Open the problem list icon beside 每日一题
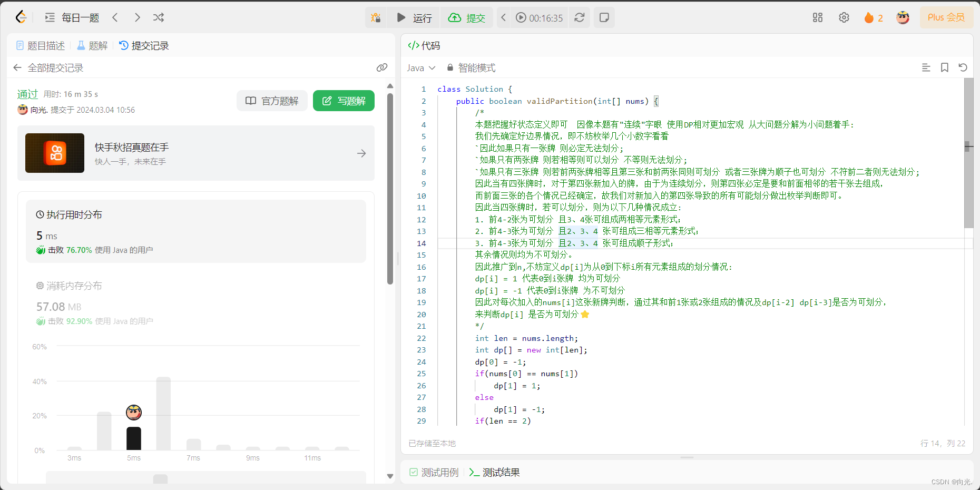The height and width of the screenshot is (490, 980). click(x=50, y=17)
